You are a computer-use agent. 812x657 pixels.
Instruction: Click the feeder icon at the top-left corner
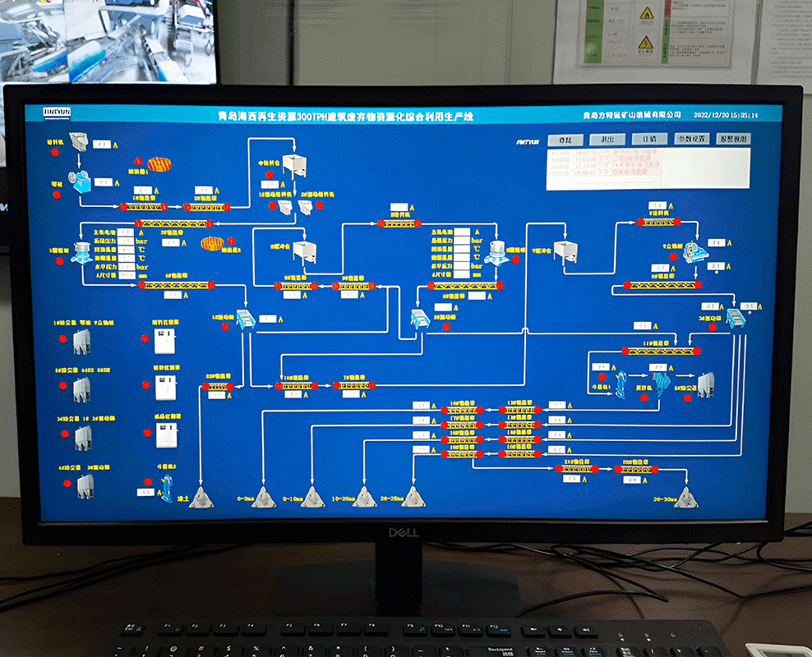[77, 141]
